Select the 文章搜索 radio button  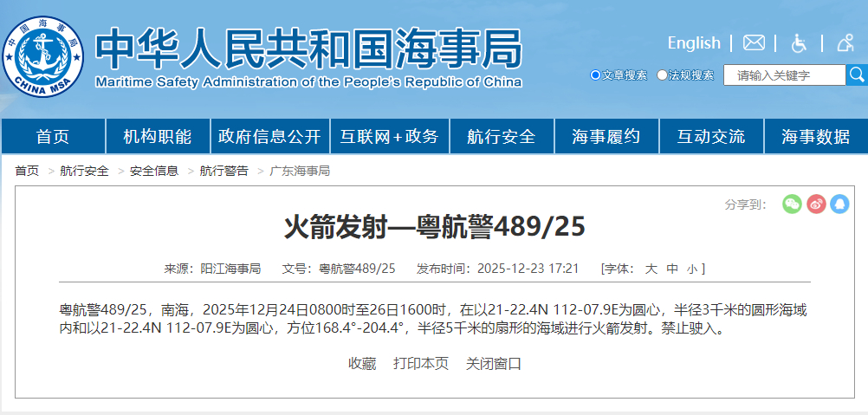coord(595,75)
